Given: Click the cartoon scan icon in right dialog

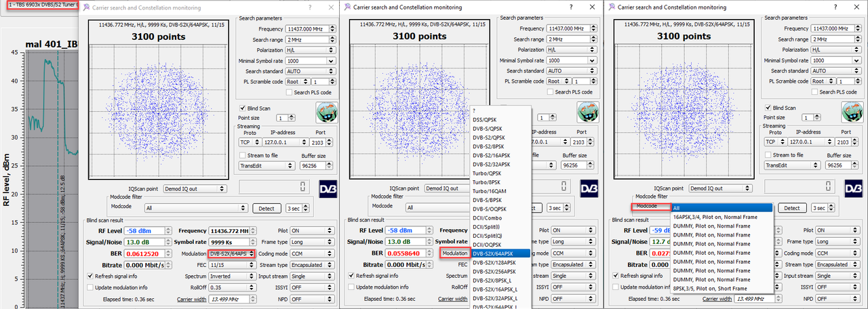Looking at the screenshot, I should (852, 112).
